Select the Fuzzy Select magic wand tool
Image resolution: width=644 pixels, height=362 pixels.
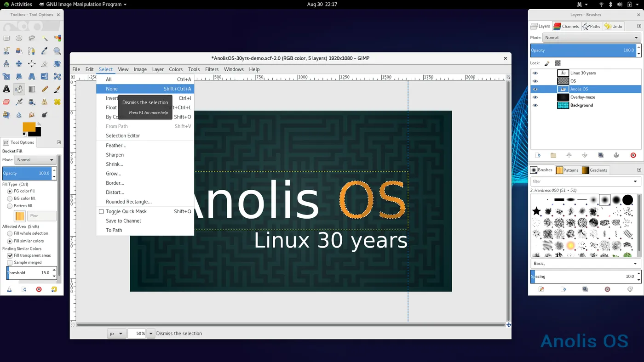tap(45, 39)
